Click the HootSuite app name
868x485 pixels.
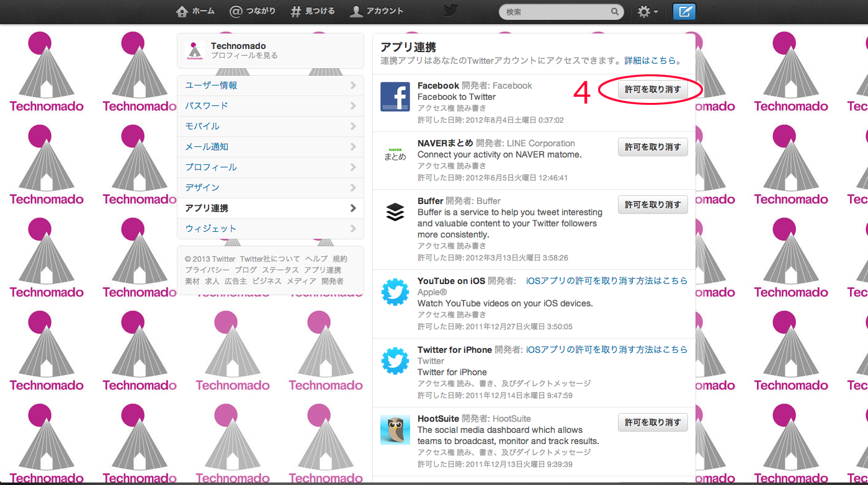click(438, 419)
